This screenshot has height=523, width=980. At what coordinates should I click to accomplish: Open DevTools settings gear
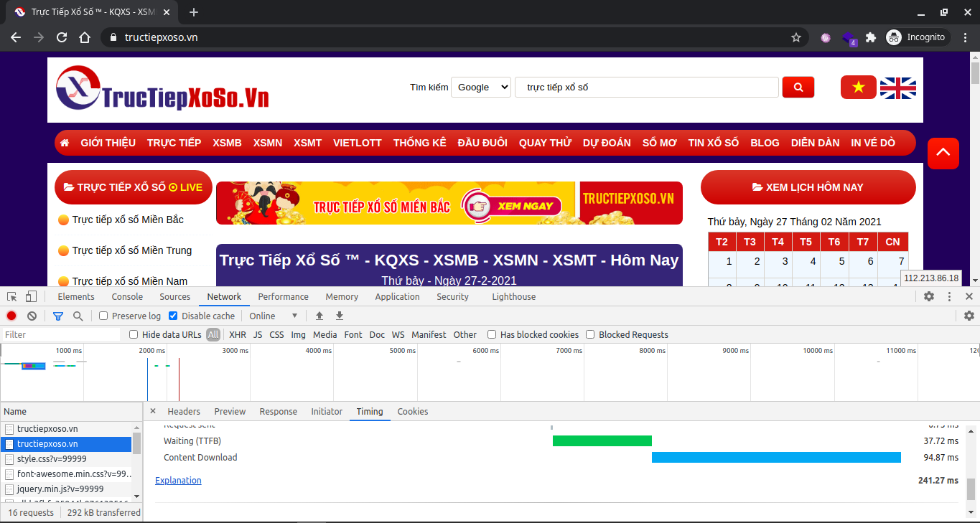click(x=929, y=296)
